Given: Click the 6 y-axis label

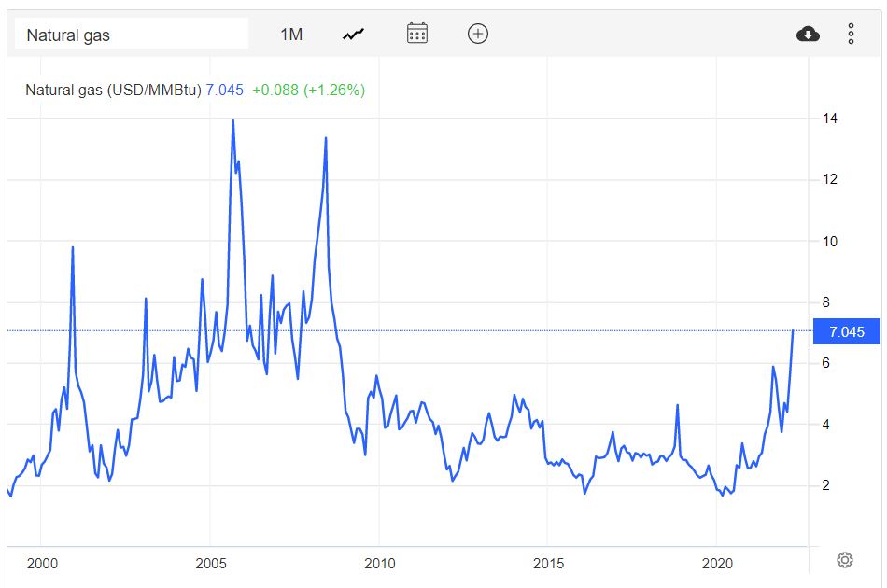Looking at the screenshot, I should [826, 363].
